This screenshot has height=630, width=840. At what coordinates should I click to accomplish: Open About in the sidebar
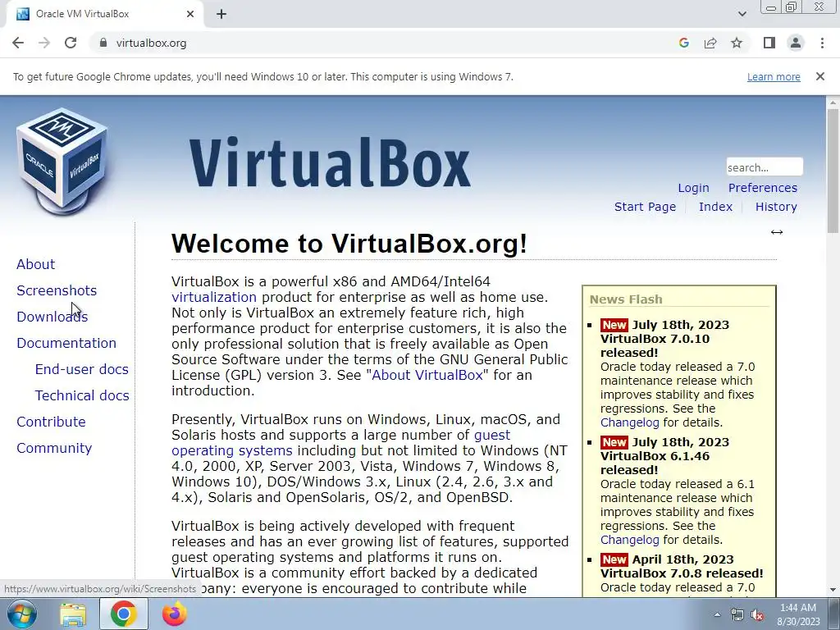pyautogui.click(x=35, y=264)
